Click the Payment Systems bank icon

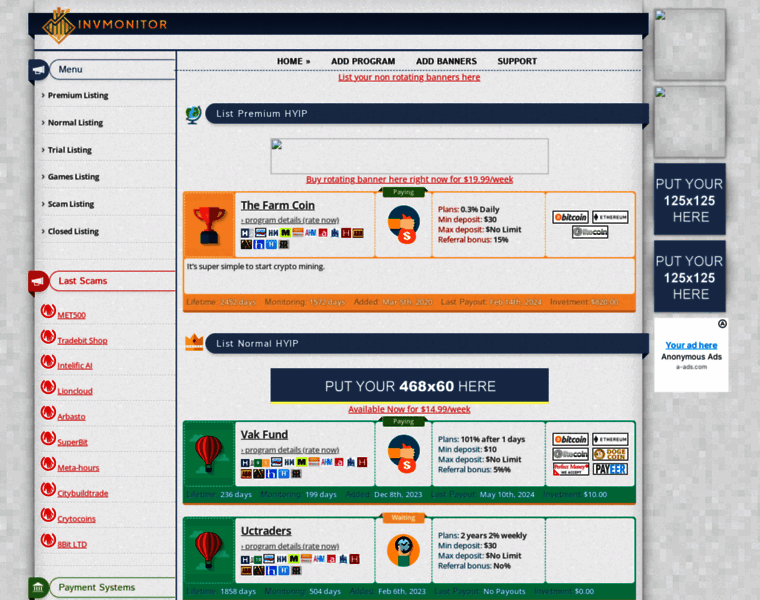(x=38, y=588)
